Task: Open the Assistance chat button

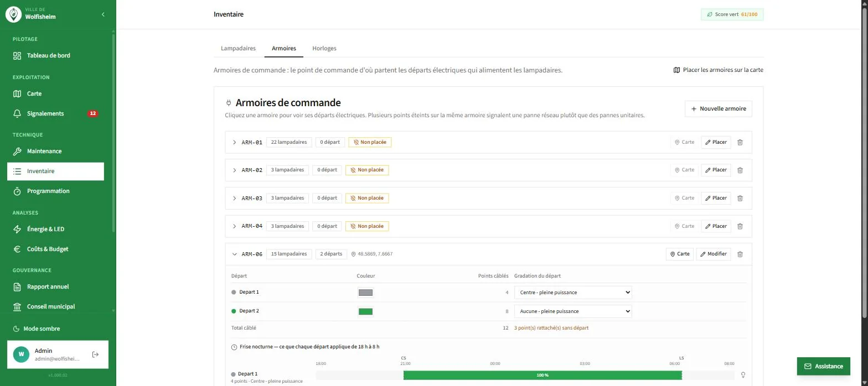Action: click(823, 366)
